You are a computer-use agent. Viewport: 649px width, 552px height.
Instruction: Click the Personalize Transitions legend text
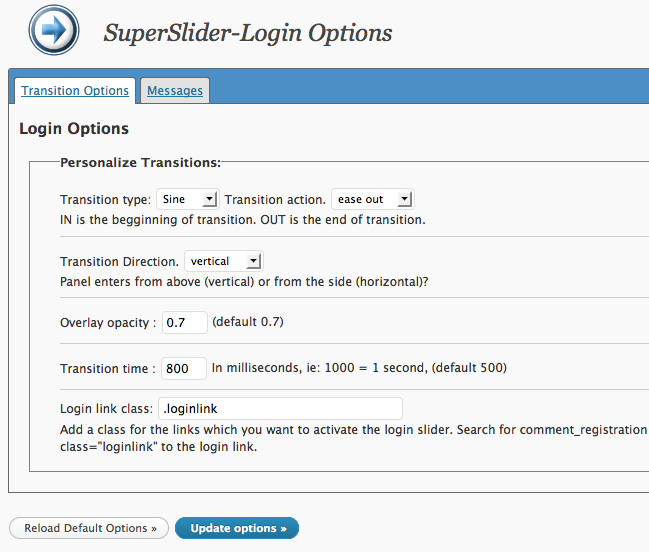pyautogui.click(x=140, y=162)
